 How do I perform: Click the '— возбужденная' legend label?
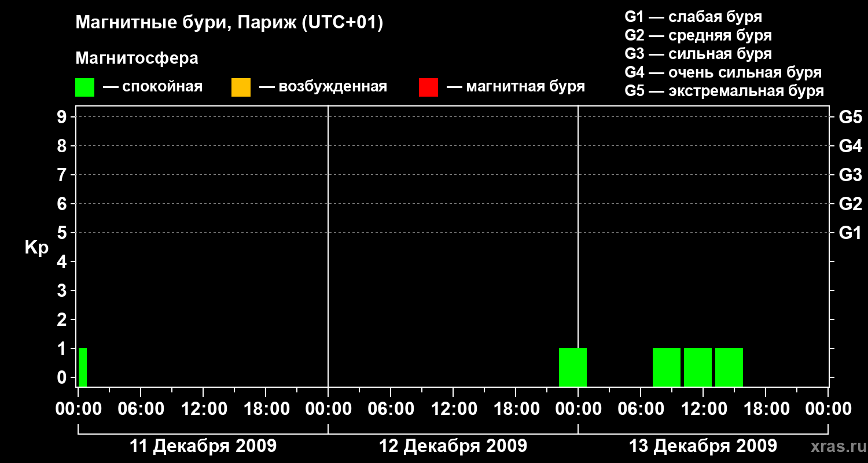(323, 87)
